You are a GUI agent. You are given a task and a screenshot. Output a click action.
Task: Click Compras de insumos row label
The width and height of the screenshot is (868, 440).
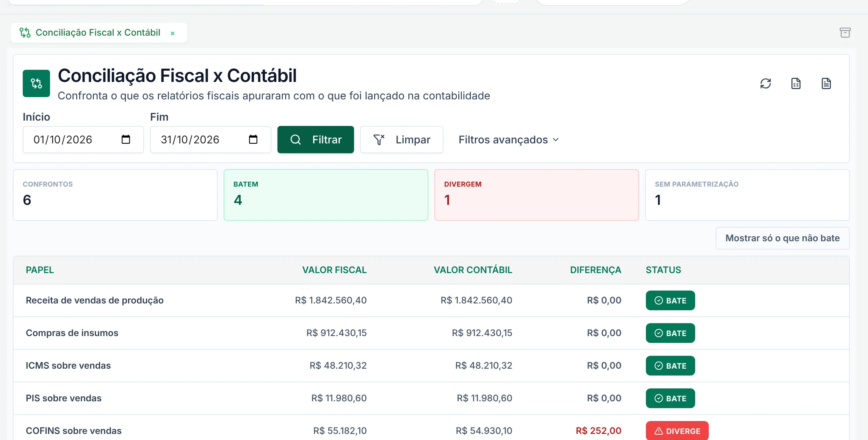click(x=72, y=333)
